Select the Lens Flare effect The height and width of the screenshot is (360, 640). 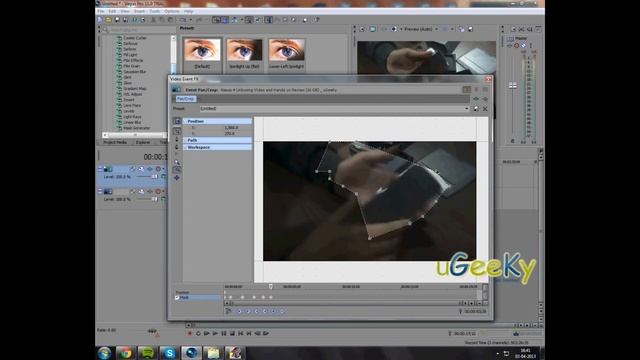click(132, 105)
